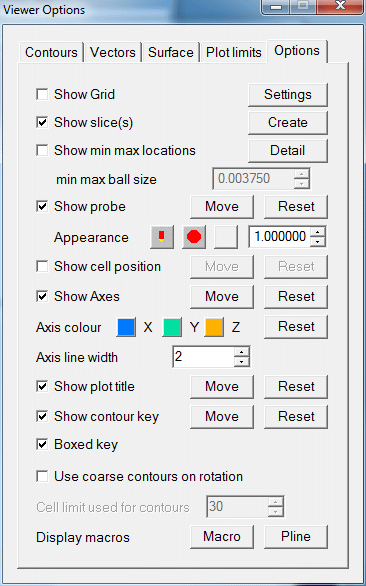
Task: Toggle the Show Axes checkbox
Action: (42, 296)
